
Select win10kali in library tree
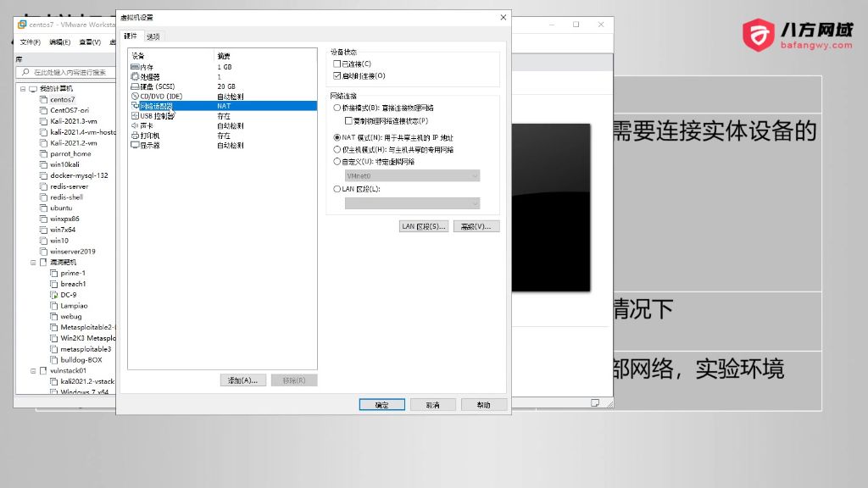pyautogui.click(x=64, y=164)
